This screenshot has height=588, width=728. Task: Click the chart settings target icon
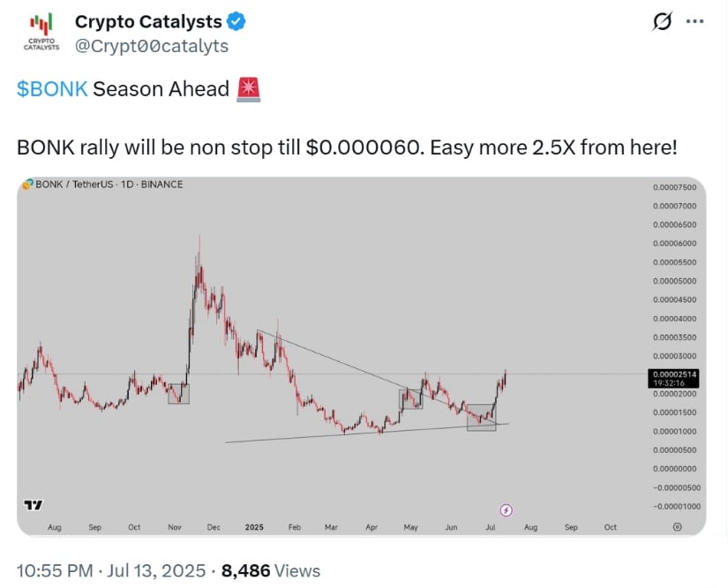tap(678, 527)
